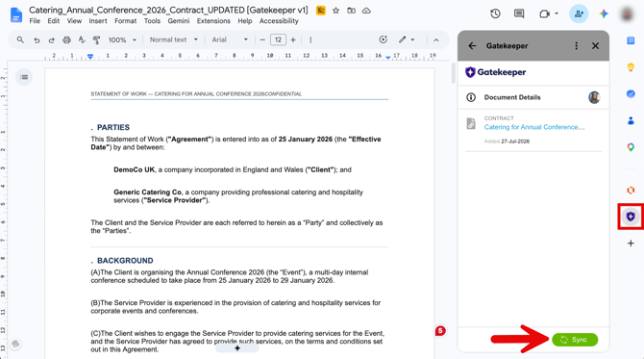
Task: Click the document title to rename it
Action: tap(168, 10)
